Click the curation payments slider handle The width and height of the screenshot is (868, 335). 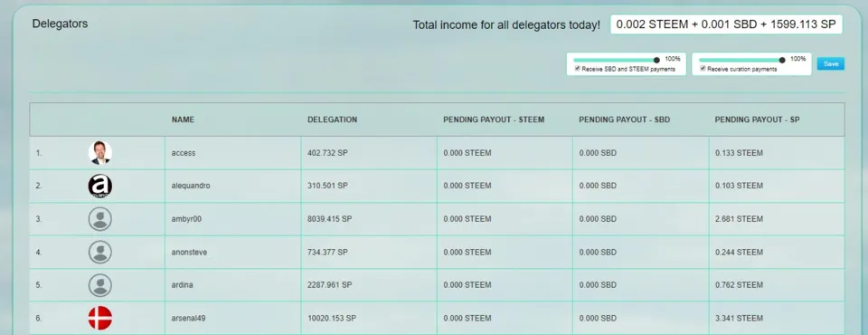pyautogui.click(x=782, y=60)
